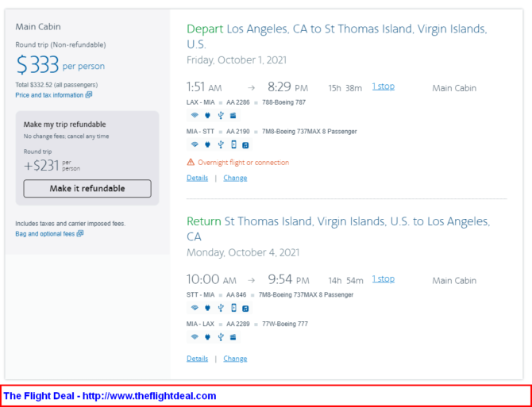The height and width of the screenshot is (407, 532).
Task: Click the $333 per person price
Action: (x=60, y=65)
